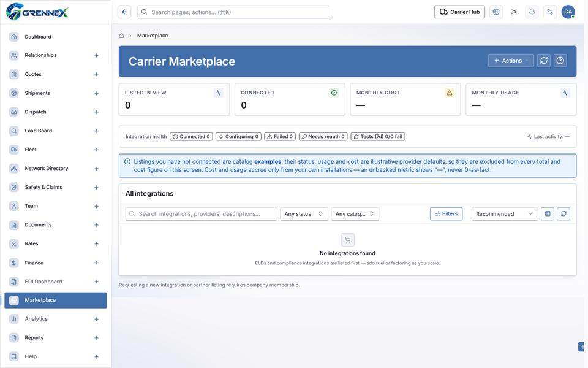Click the Monthly Cost warning icon
588x368 pixels.
pos(449,93)
